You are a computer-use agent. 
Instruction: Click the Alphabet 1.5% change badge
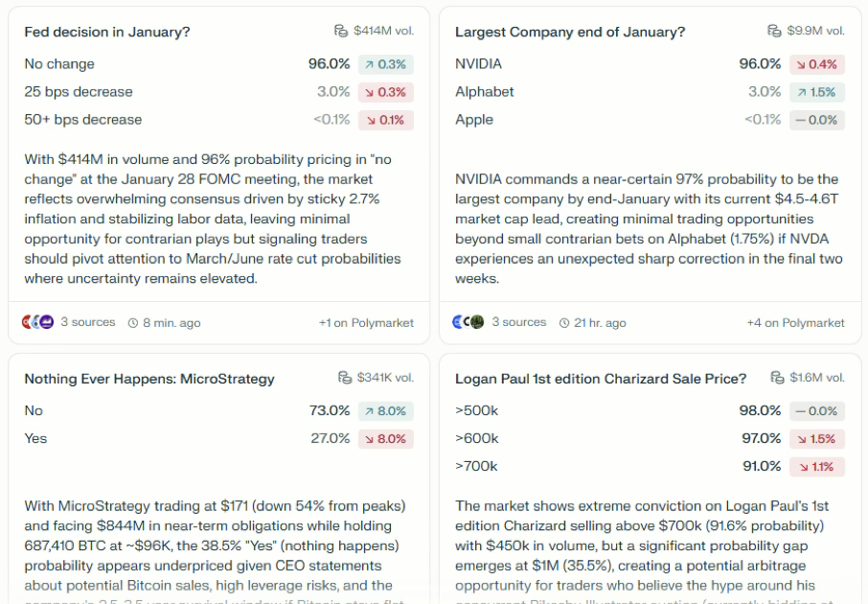tap(816, 92)
